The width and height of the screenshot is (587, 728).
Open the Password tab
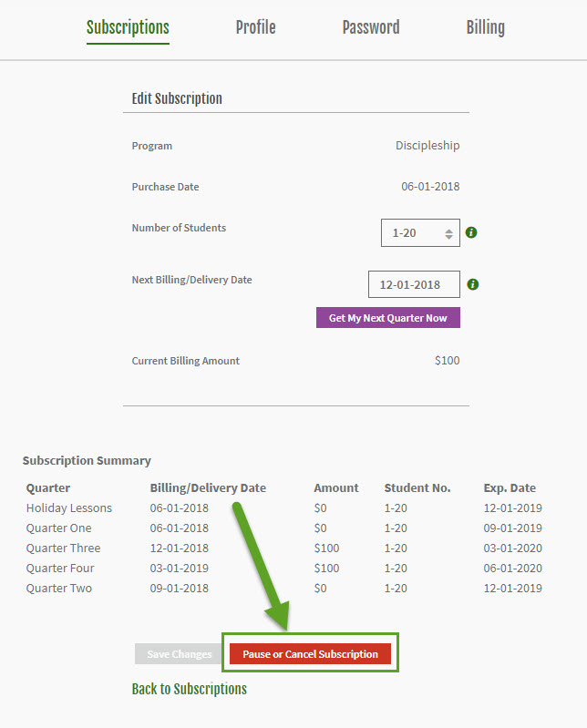click(x=371, y=27)
